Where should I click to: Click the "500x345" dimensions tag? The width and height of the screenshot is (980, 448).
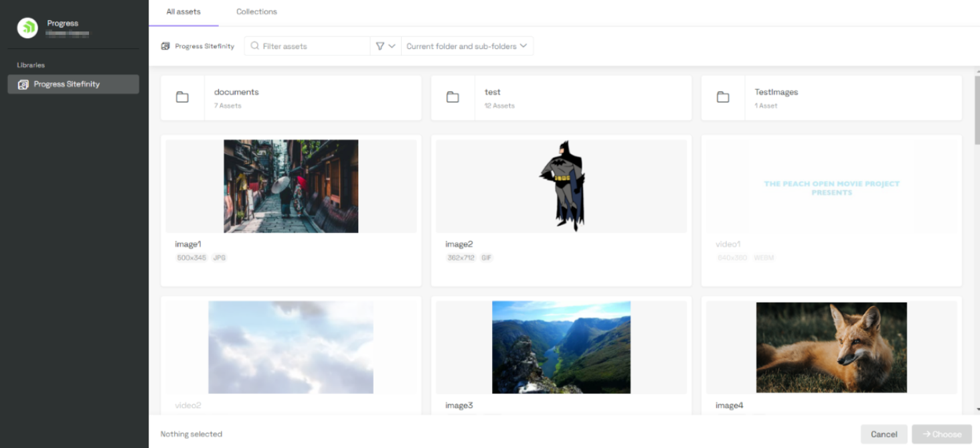pyautogui.click(x=191, y=258)
